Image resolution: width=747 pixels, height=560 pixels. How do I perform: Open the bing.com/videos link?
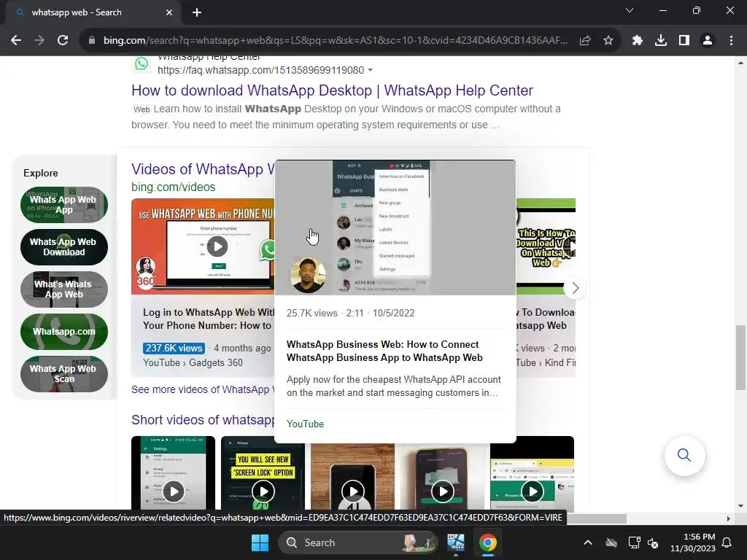174,187
